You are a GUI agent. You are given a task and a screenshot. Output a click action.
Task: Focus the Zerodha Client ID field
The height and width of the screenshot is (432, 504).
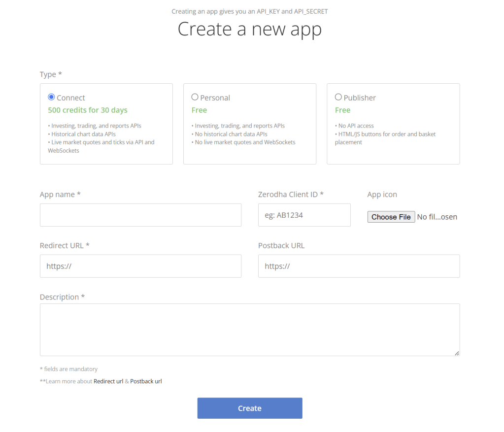304,215
